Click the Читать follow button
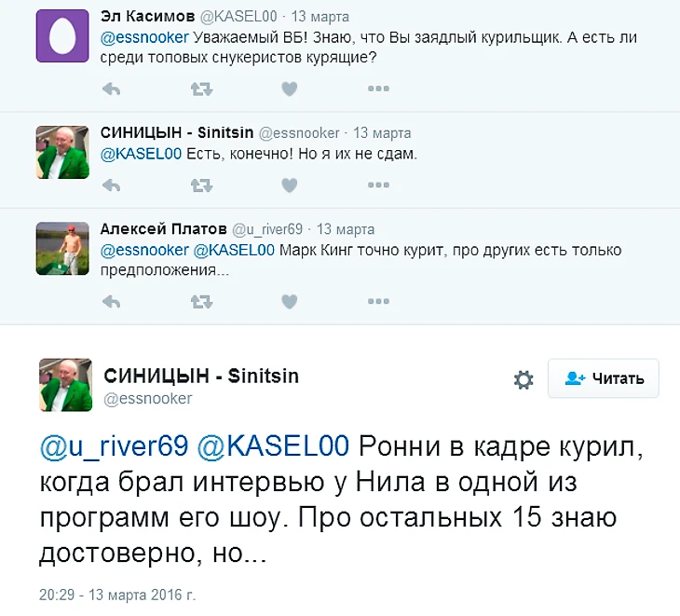 coord(604,378)
